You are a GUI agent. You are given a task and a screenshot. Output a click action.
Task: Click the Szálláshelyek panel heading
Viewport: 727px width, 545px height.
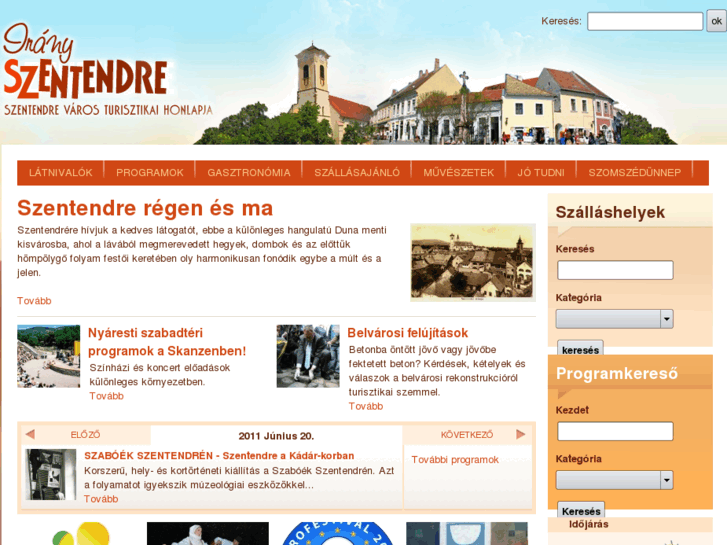click(x=610, y=212)
